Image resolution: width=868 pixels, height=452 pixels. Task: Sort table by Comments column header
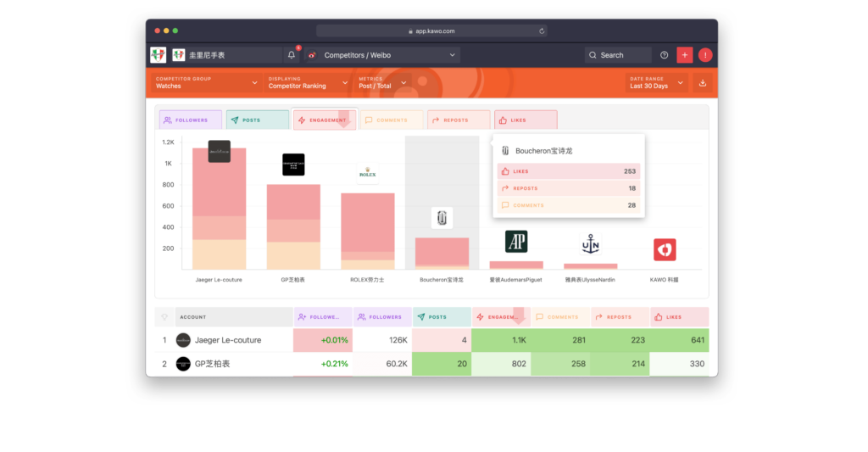(560, 317)
